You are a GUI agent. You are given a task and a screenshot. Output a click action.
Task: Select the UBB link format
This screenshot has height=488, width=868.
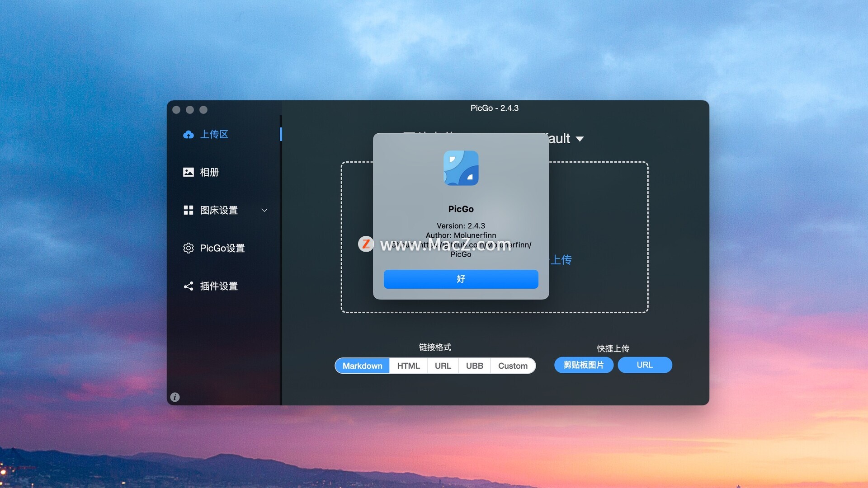(474, 366)
